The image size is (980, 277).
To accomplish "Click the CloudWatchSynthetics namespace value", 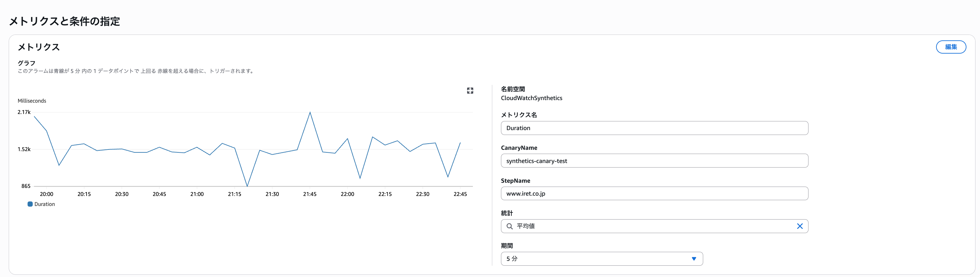I will pos(531,98).
